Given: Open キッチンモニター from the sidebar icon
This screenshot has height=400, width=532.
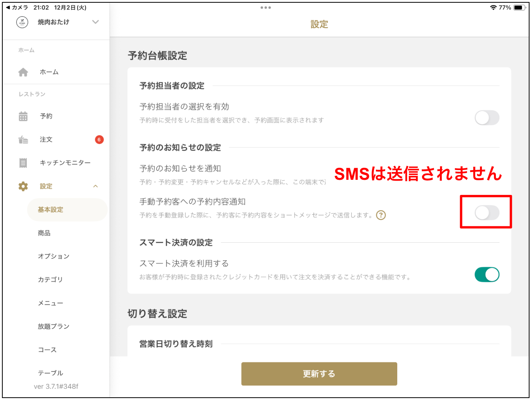Looking at the screenshot, I should [23, 163].
